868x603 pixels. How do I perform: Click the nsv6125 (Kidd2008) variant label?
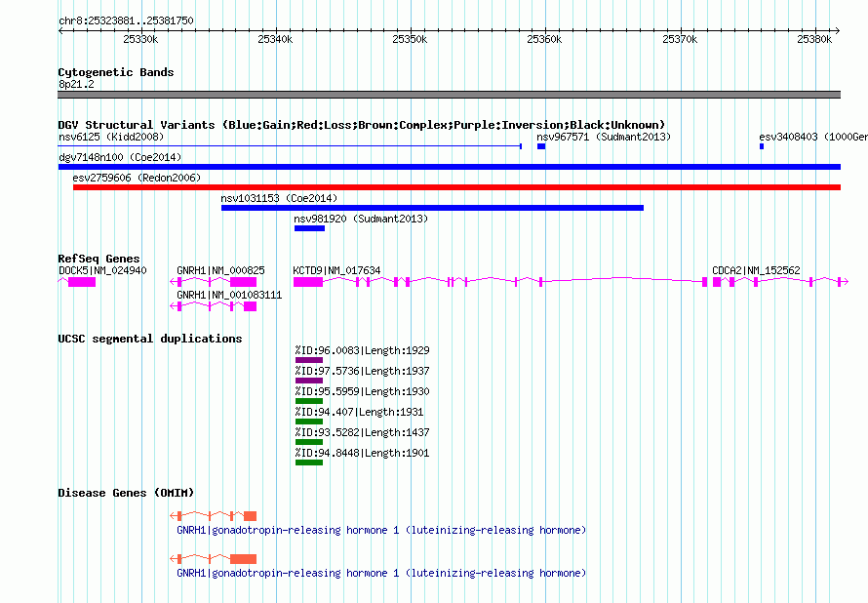111,137
